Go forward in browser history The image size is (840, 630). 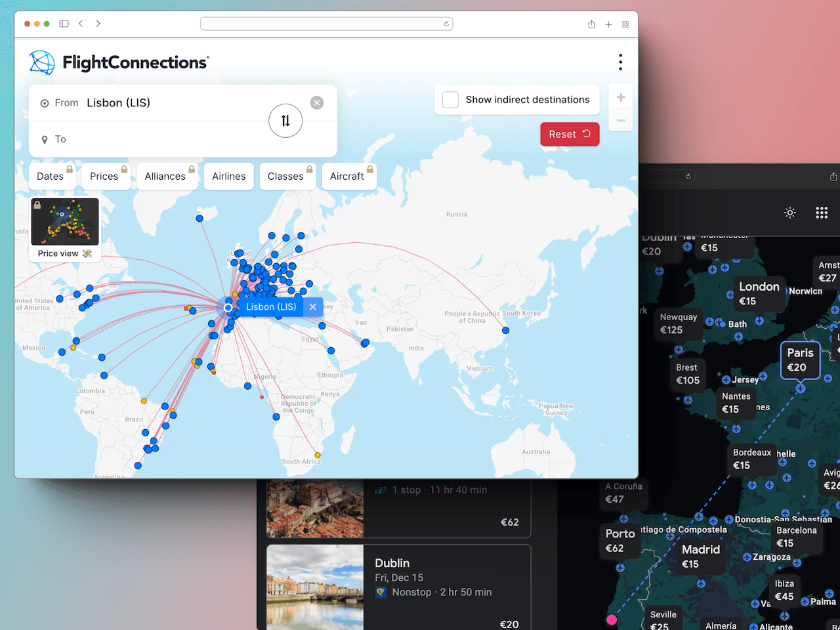(x=98, y=24)
